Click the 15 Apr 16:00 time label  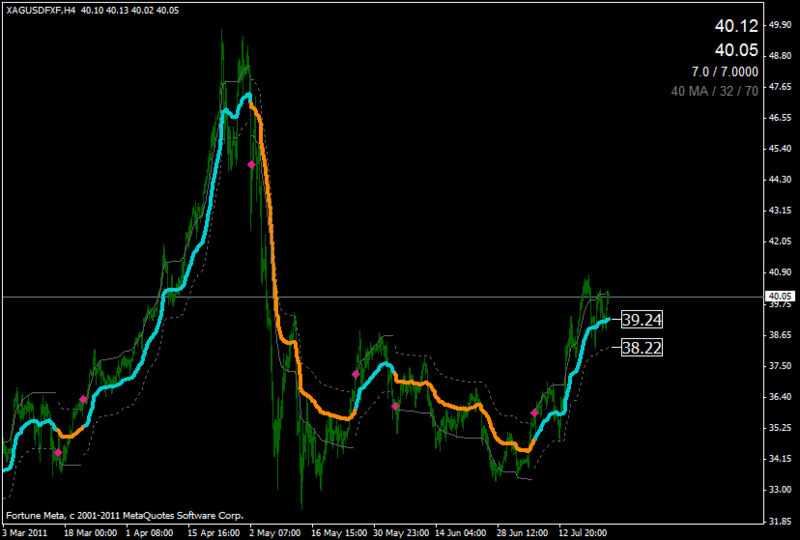click(214, 533)
